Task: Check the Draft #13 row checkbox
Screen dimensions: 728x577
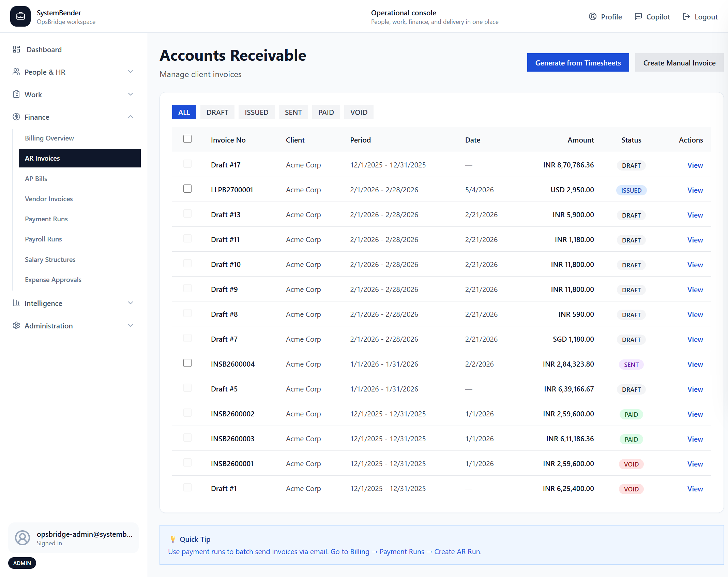Action: [187, 213]
